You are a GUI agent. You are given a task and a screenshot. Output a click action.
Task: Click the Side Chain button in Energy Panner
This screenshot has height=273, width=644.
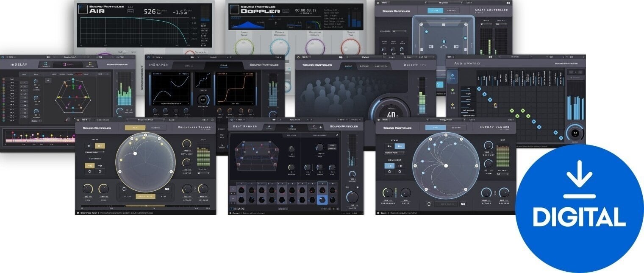tap(445, 204)
